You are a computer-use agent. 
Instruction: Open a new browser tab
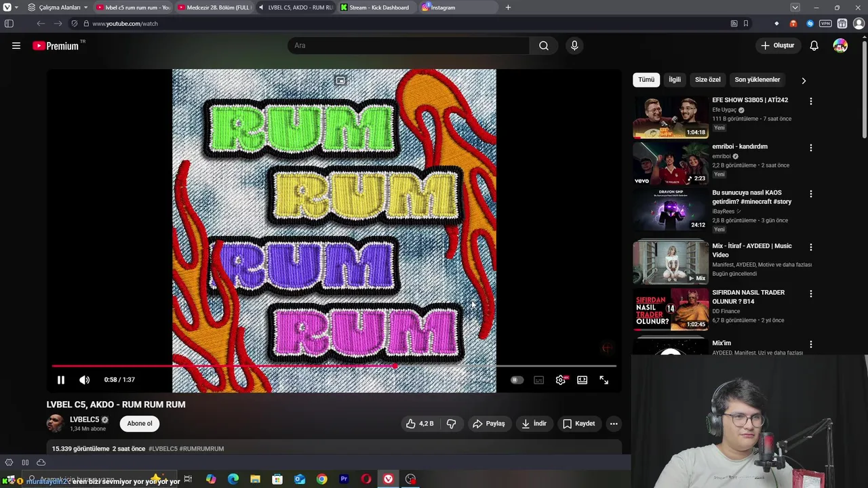(x=508, y=7)
